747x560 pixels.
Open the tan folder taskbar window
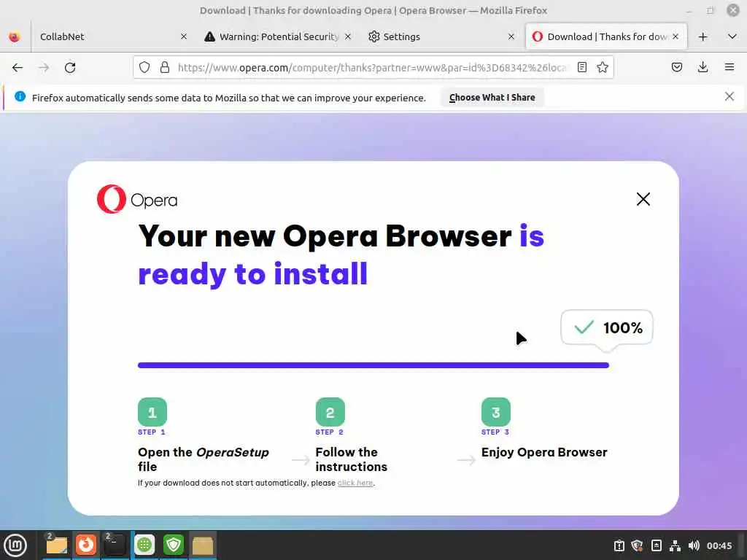(203, 545)
